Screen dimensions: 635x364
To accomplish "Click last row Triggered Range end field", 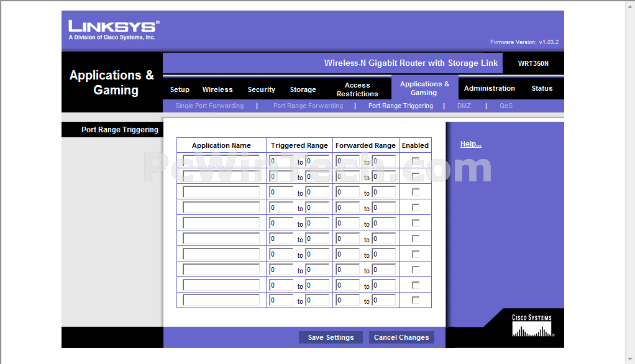I will click(317, 299).
